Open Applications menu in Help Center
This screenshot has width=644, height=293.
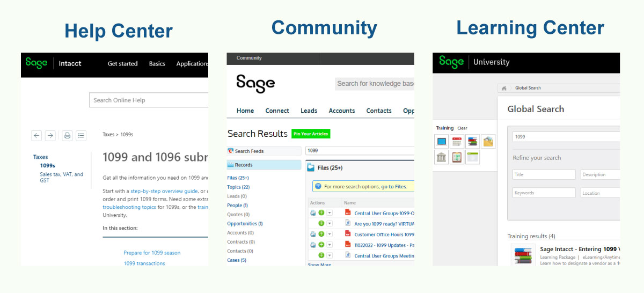192,63
